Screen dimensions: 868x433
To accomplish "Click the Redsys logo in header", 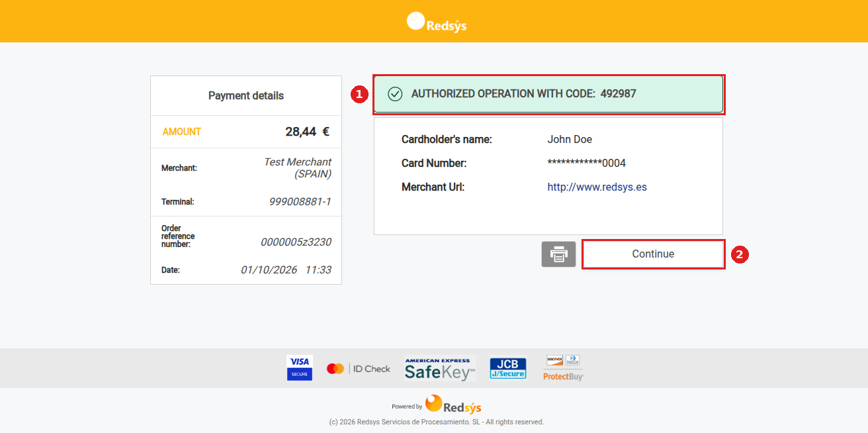I will pos(437,22).
